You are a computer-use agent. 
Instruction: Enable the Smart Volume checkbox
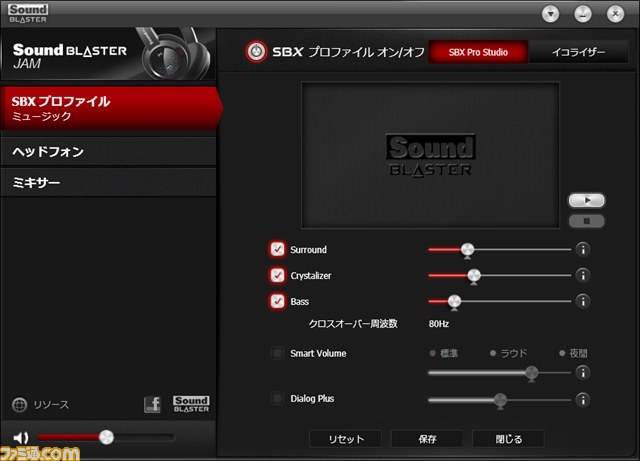pos(277,353)
